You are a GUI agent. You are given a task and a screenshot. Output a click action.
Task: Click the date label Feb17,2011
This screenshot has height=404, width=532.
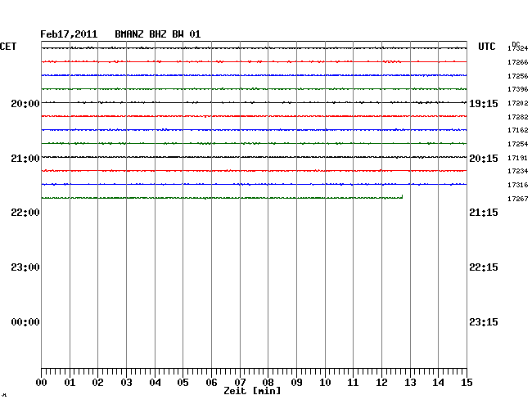(x=69, y=34)
